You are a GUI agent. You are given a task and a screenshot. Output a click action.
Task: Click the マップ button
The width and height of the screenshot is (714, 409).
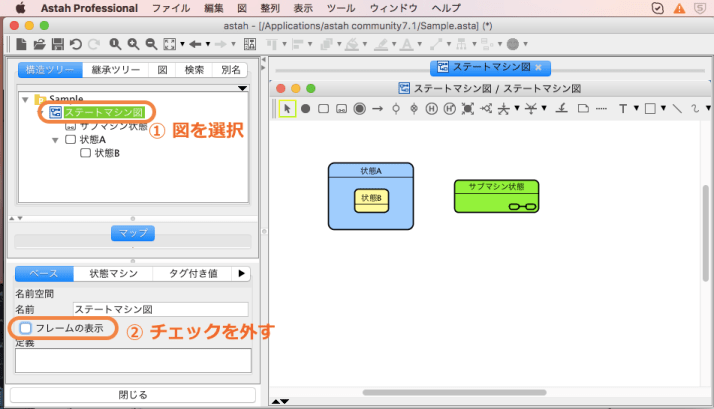coord(133,233)
